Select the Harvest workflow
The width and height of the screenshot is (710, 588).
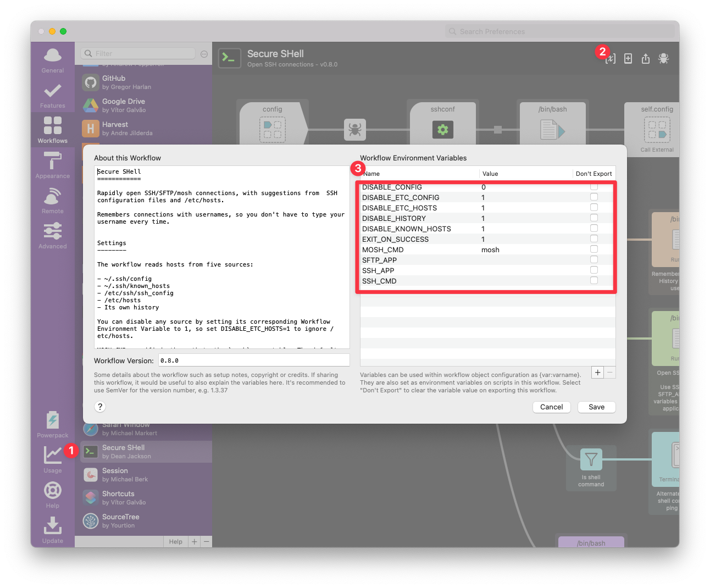[x=143, y=129]
